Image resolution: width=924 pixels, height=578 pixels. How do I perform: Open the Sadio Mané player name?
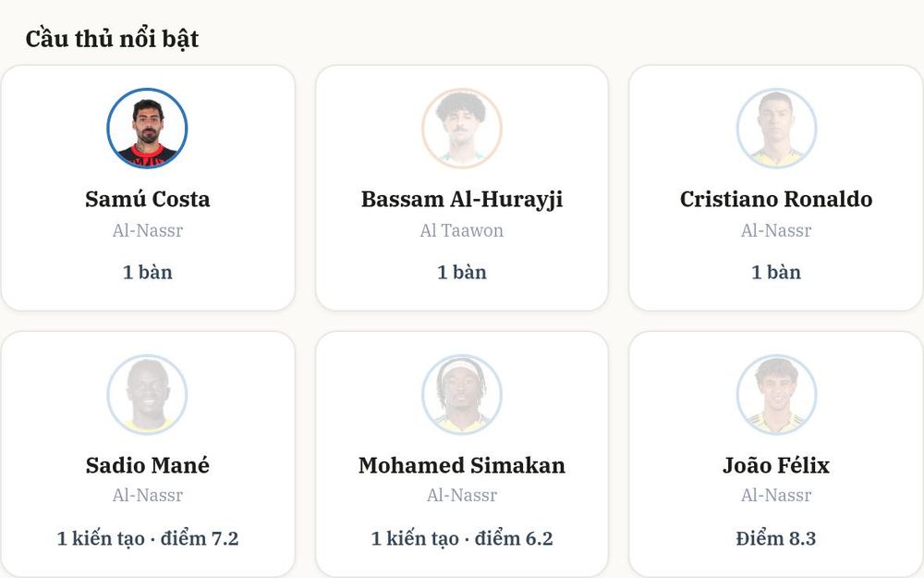[x=147, y=465]
